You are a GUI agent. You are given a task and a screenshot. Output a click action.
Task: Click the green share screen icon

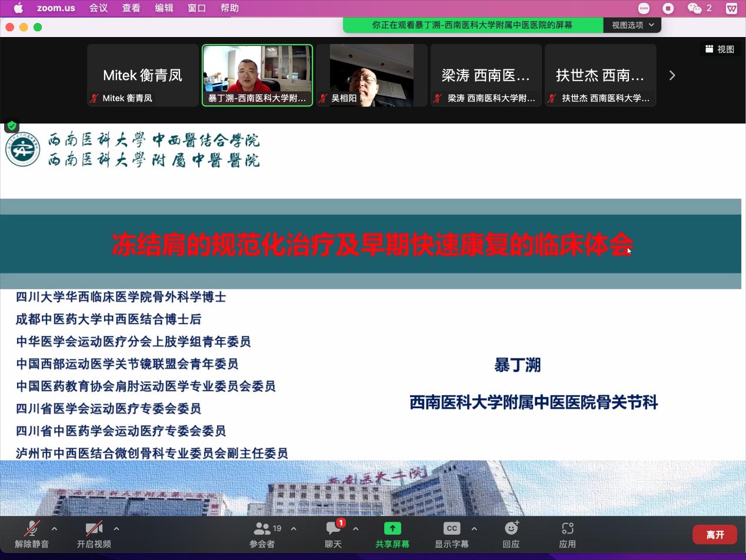(x=392, y=529)
